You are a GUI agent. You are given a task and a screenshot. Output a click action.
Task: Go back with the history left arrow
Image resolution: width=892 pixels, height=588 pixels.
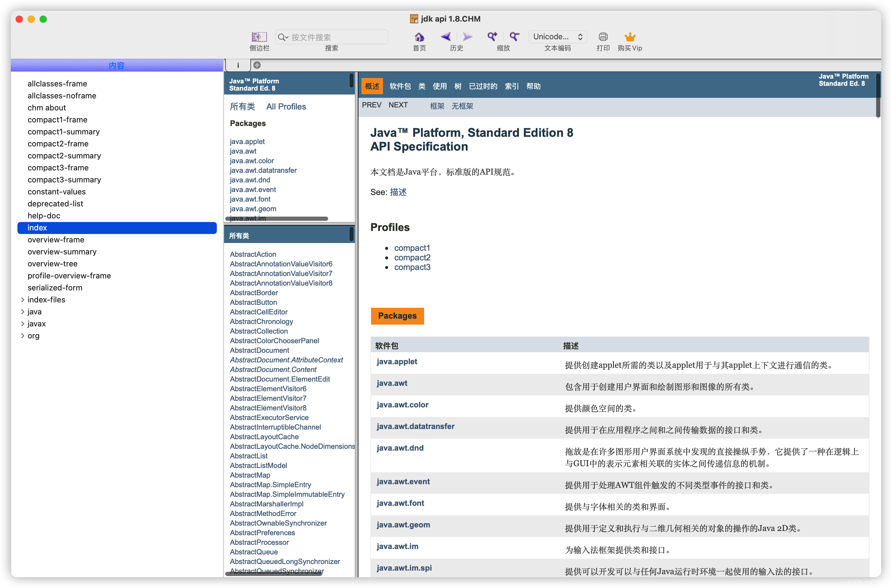pos(446,37)
